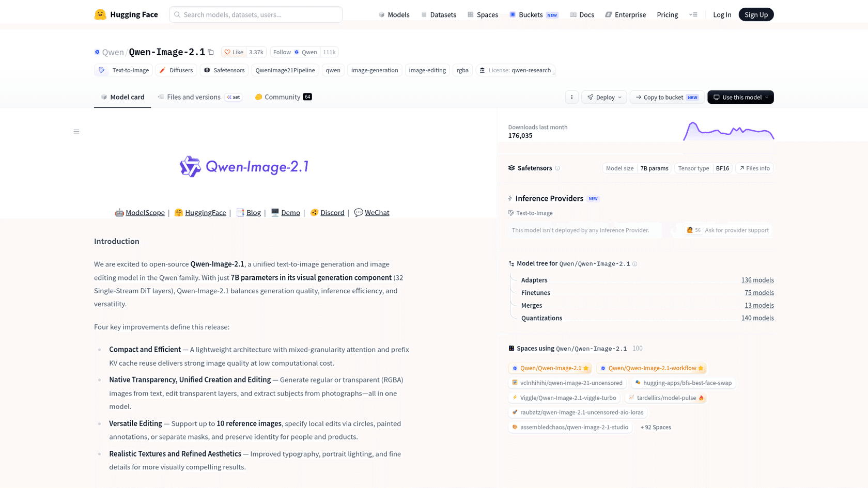Open Buckets in the top navigation
Viewport: 868px width, 488px height.
pos(534,14)
